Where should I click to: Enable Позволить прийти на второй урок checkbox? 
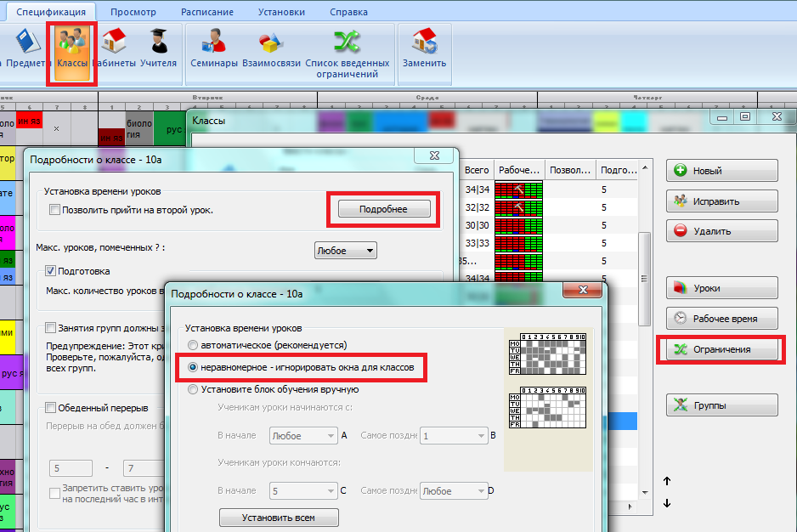pos(55,210)
